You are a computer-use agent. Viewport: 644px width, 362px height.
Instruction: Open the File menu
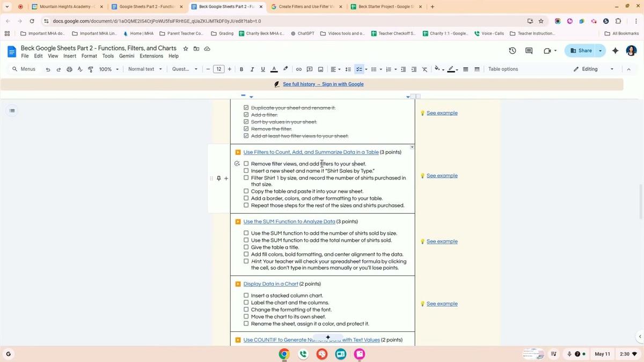[25, 56]
